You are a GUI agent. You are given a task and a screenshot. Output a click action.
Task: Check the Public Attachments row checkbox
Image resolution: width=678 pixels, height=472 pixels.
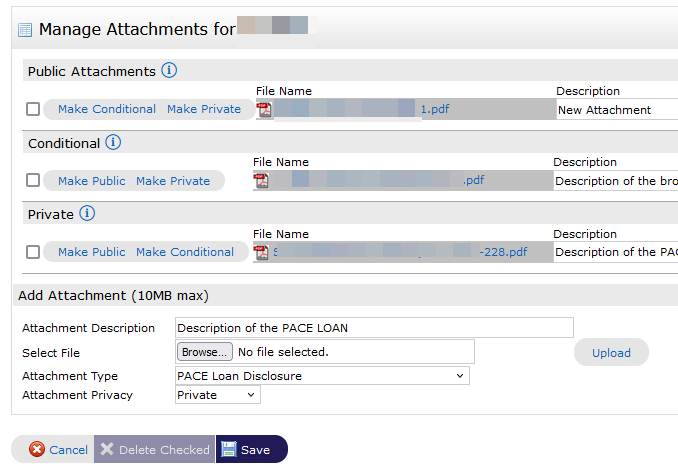pyautogui.click(x=33, y=109)
